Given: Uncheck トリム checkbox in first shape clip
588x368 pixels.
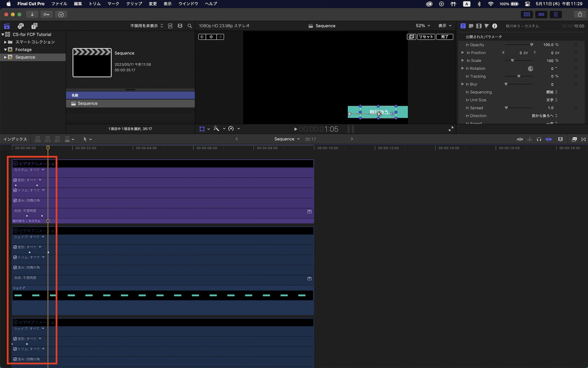Looking at the screenshot, I should pos(15,257).
